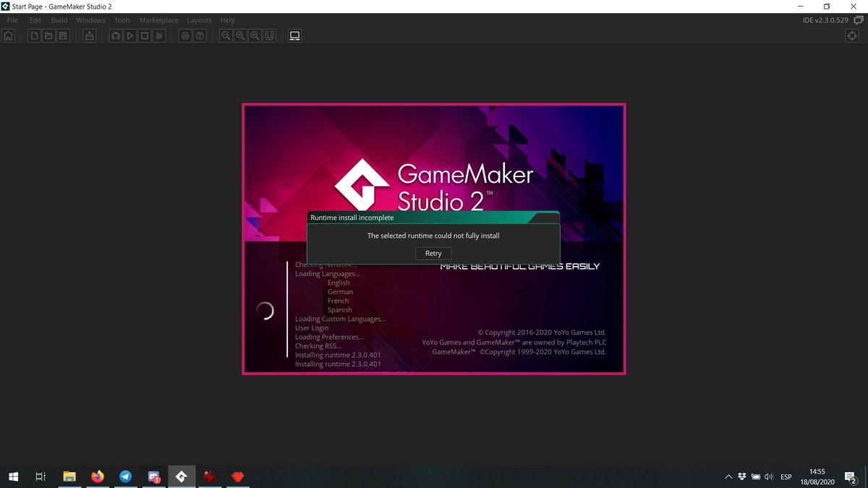Click the 'English' language entry
Screen dimensions: 868x488
pos(339,283)
